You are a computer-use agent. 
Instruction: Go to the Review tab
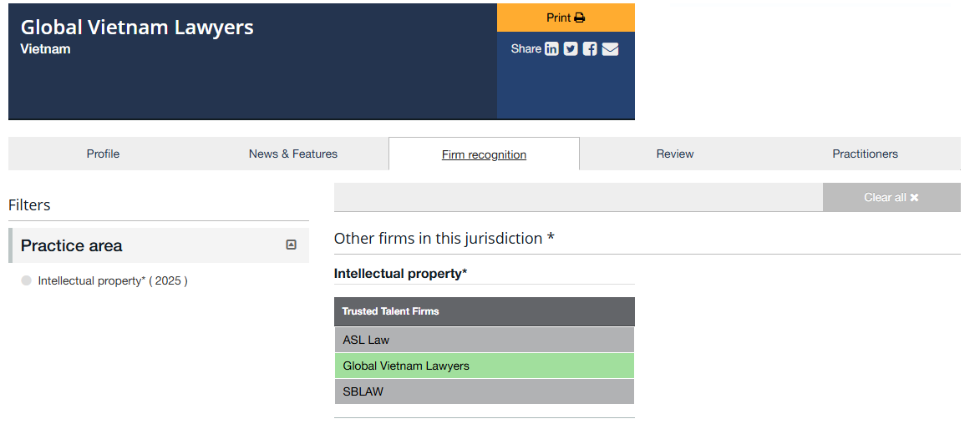675,154
